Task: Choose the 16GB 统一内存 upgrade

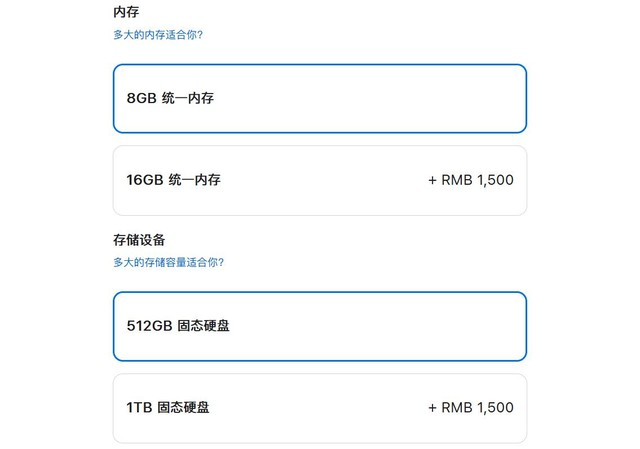Action: pyautogui.click(x=319, y=181)
